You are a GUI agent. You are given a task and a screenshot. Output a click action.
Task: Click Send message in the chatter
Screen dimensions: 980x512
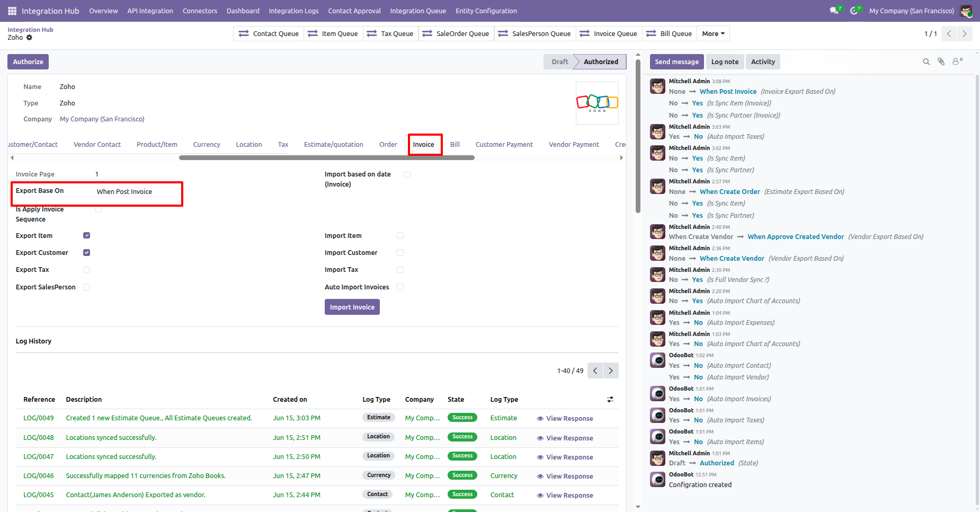[x=677, y=62]
